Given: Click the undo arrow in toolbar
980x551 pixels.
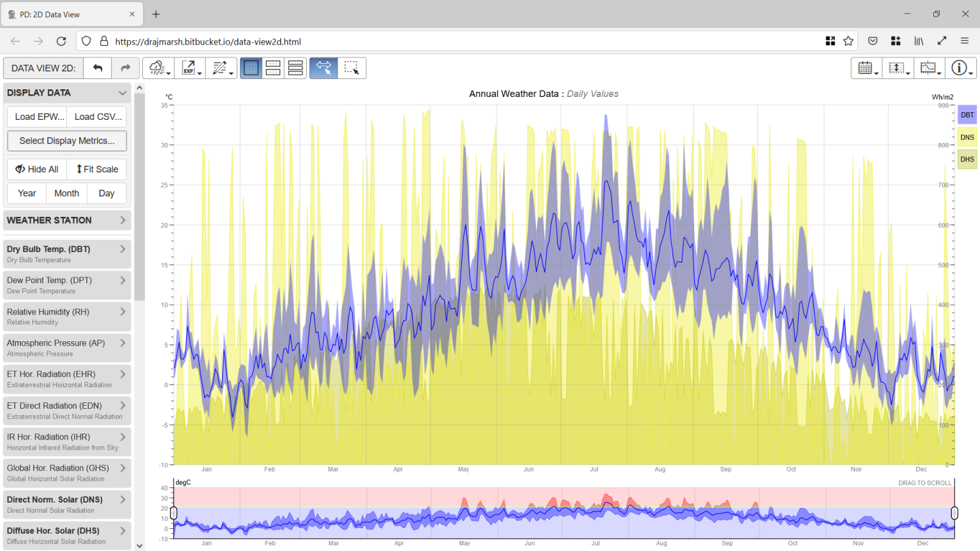Looking at the screenshot, I should tap(98, 68).
